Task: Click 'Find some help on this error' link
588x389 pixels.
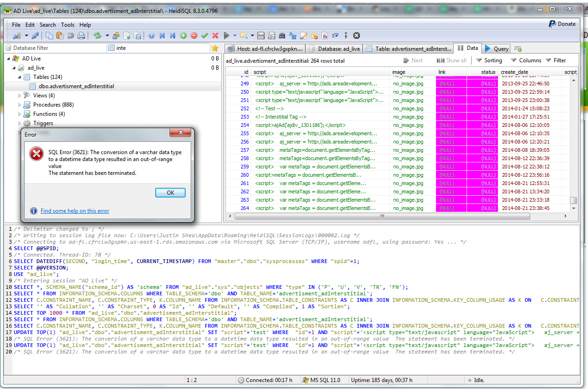Action: coord(75,211)
